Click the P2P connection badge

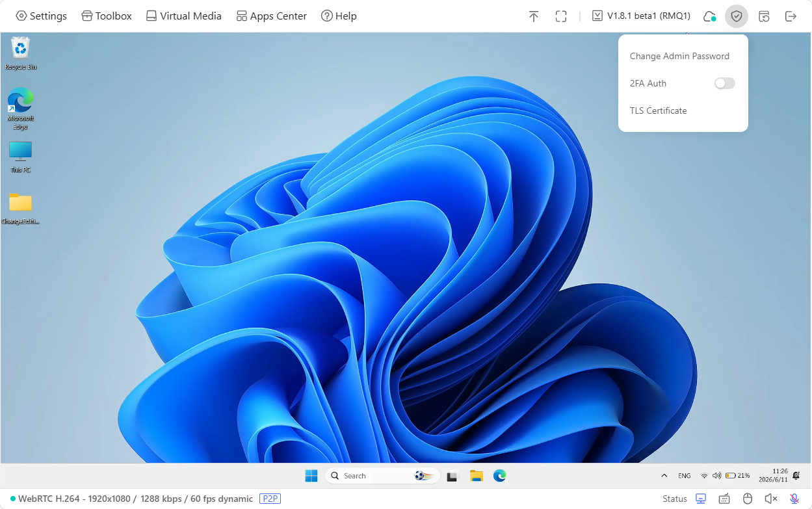(x=270, y=499)
